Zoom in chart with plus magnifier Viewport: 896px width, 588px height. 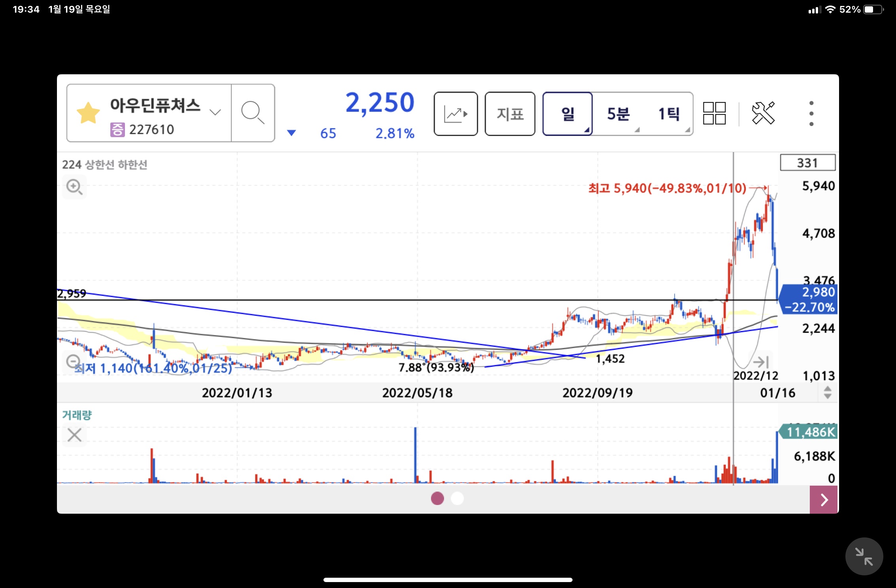click(74, 187)
